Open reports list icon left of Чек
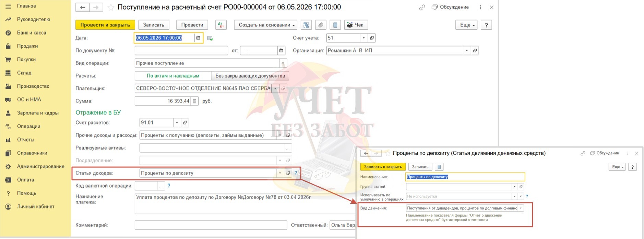 coord(335,25)
